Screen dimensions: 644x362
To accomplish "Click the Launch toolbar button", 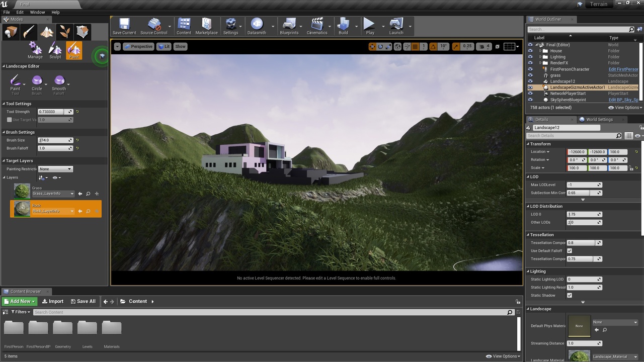I will coord(396,27).
